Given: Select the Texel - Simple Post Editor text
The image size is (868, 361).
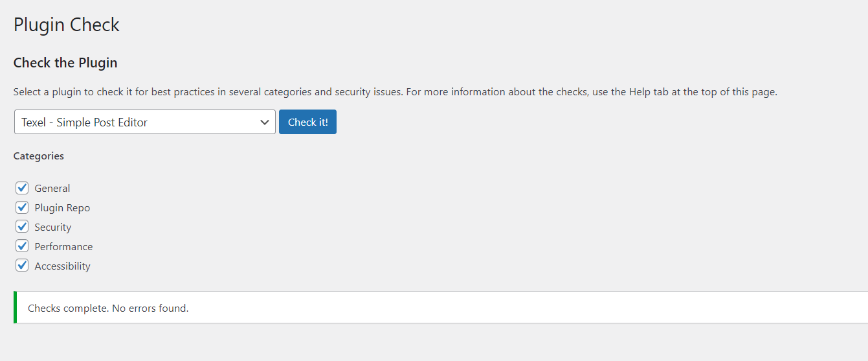Looking at the screenshot, I should 84,122.
